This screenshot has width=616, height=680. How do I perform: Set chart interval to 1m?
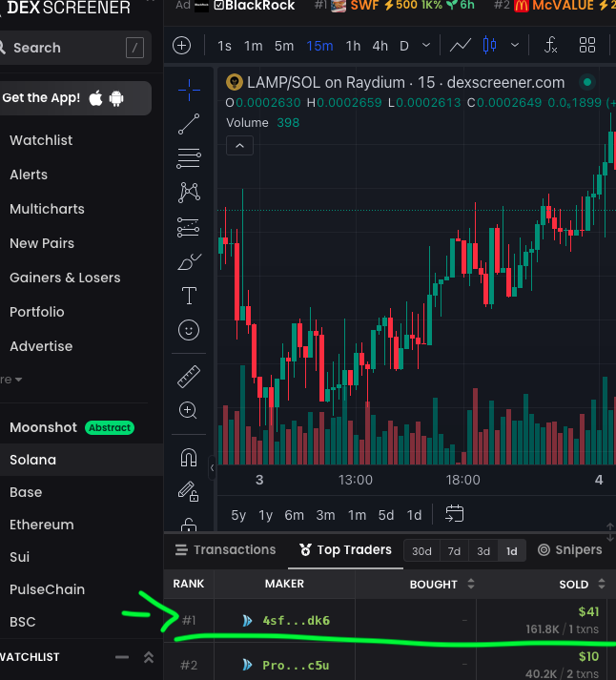[253, 46]
